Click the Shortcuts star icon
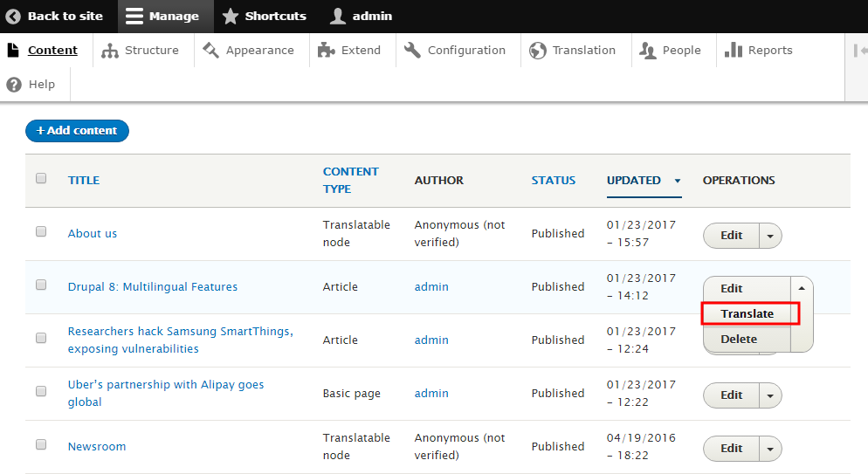This screenshot has height=474, width=868. pyautogui.click(x=231, y=17)
